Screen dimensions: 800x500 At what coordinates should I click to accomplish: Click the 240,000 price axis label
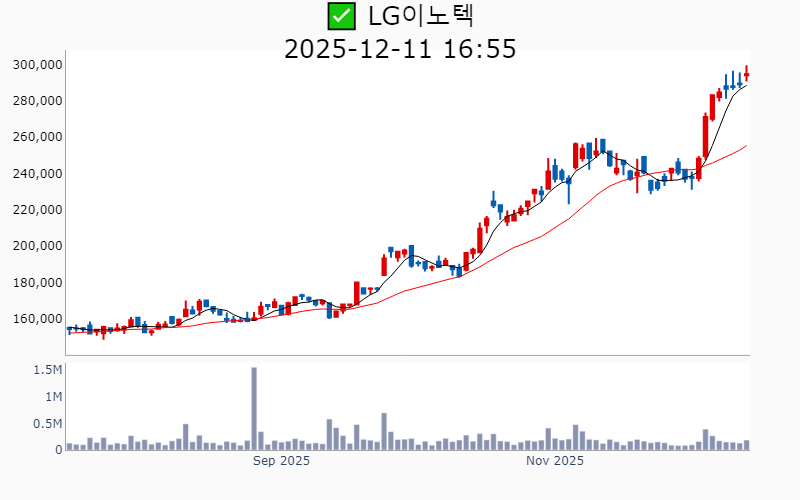38,174
